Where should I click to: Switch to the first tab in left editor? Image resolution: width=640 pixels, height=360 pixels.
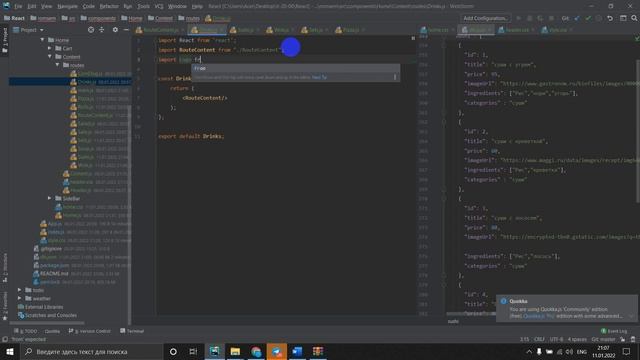pos(160,30)
